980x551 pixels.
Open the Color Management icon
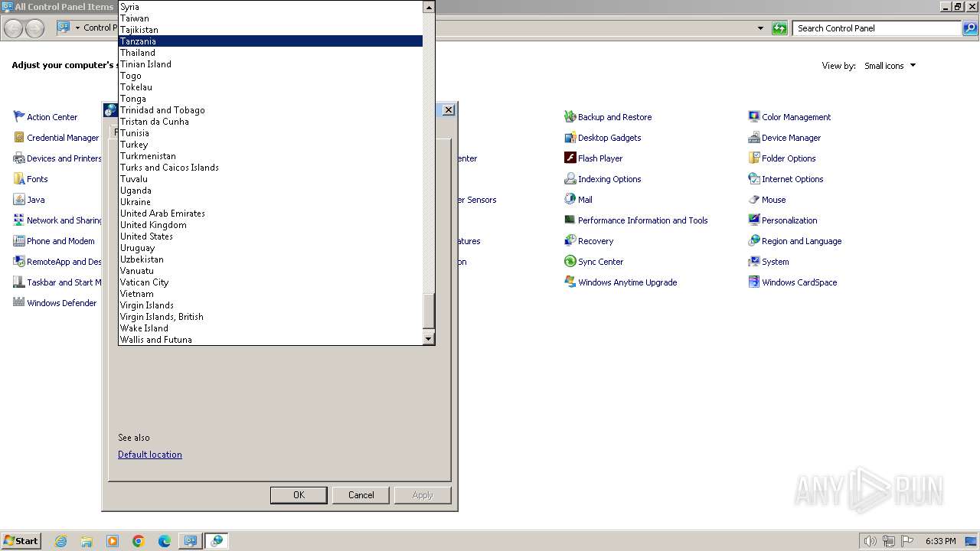(x=754, y=117)
